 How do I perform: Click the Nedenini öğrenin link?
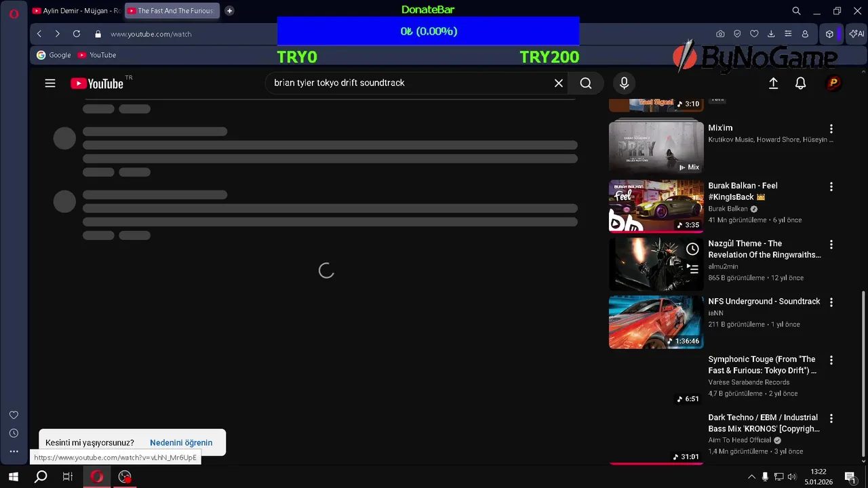tap(181, 443)
